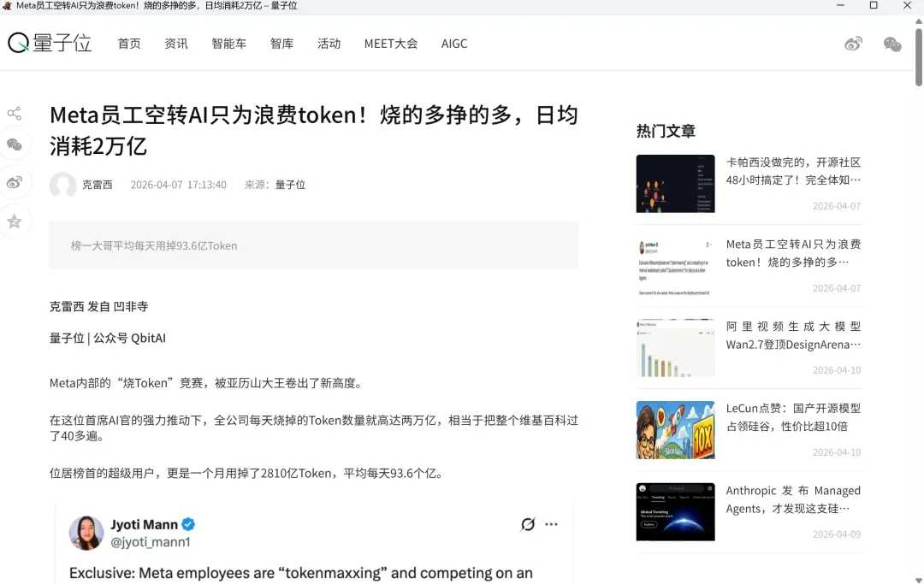Open hot article LeCun点赞
The image size is (924, 584).
[793, 416]
